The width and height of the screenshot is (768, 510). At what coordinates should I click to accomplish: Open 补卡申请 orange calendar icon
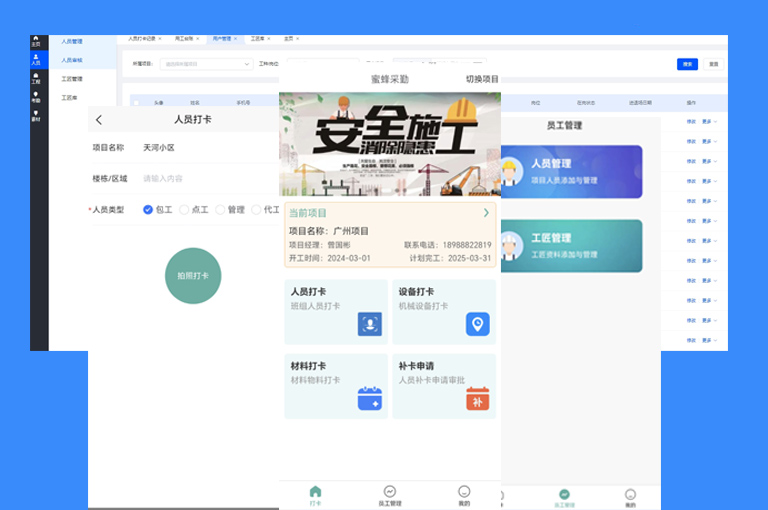tap(478, 398)
